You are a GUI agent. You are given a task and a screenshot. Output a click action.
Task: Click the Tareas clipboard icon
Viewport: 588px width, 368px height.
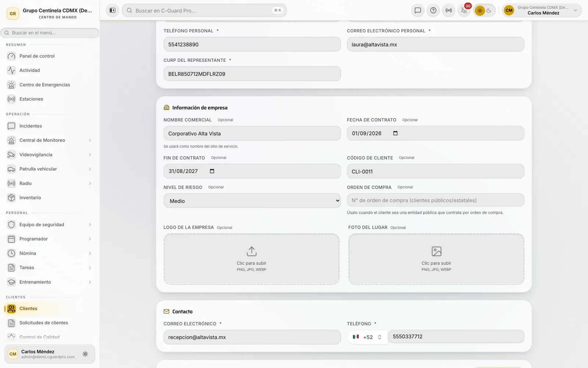point(11,268)
